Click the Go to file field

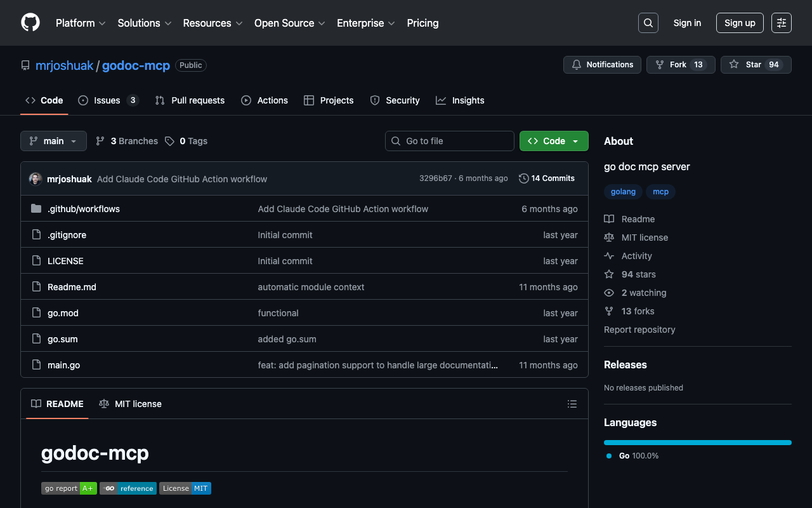(x=450, y=141)
